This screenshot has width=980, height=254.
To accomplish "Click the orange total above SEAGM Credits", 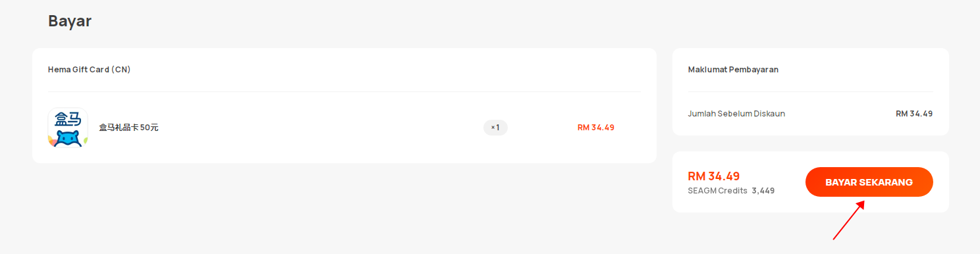I will (x=714, y=176).
